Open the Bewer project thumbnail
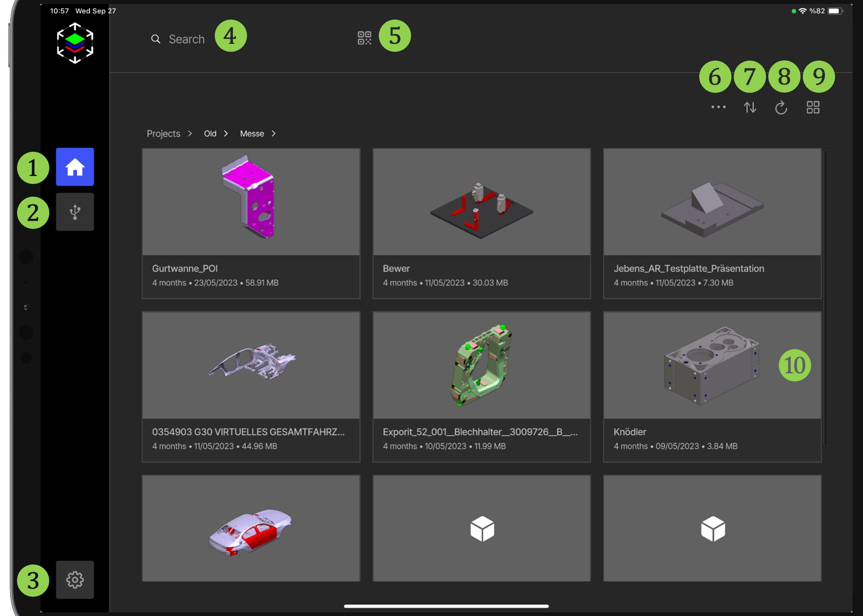Screen dimensions: 863x616 (x=482, y=202)
